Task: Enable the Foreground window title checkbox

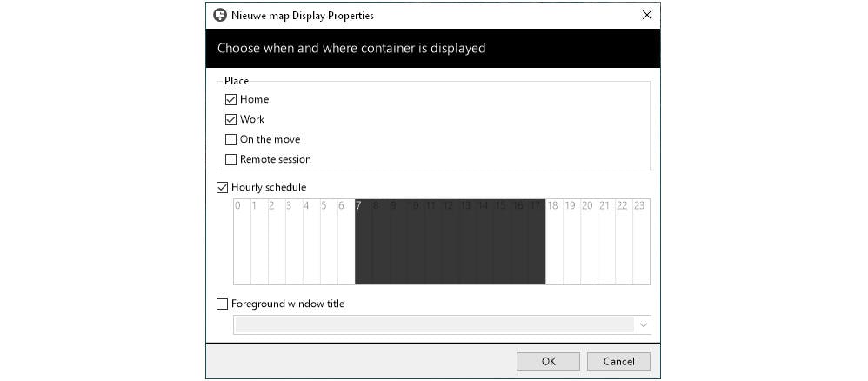Action: click(x=223, y=304)
